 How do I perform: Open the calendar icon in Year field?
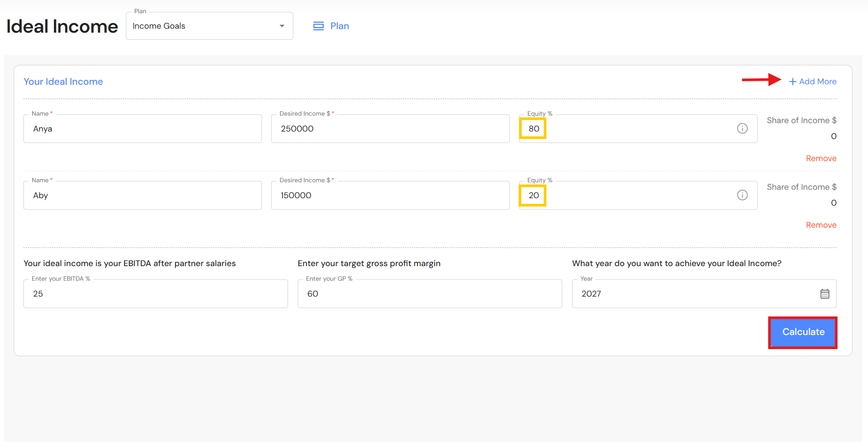pyautogui.click(x=824, y=294)
